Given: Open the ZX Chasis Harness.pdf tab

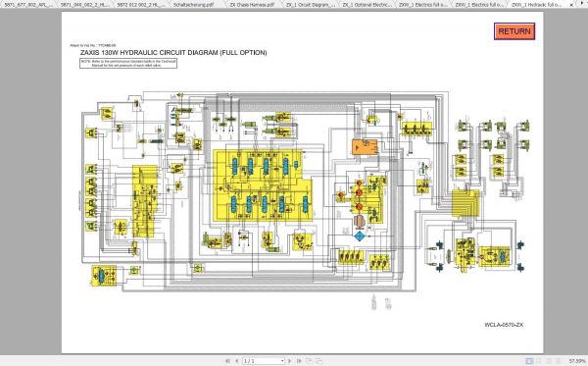Looking at the screenshot, I should coord(252,5).
